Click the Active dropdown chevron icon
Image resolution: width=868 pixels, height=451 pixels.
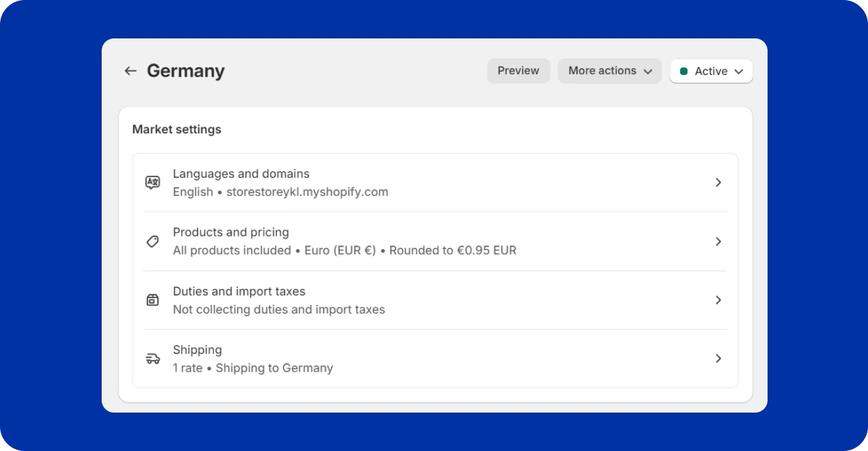pos(739,71)
